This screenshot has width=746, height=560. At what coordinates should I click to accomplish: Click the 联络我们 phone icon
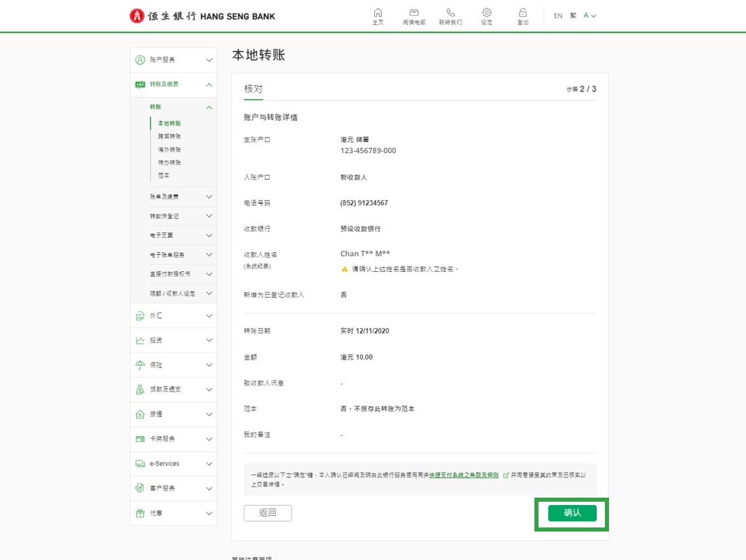(x=450, y=13)
